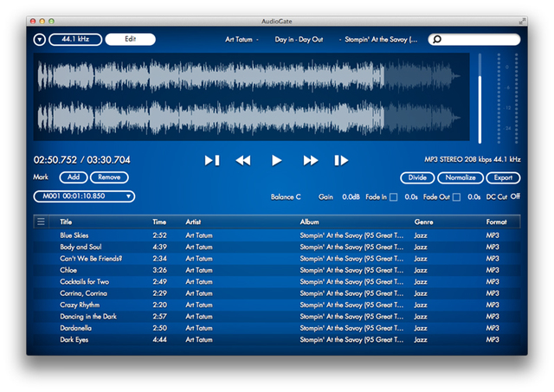Sort the list by the Title column
Screen dimensions: 554x392
[x=67, y=222]
